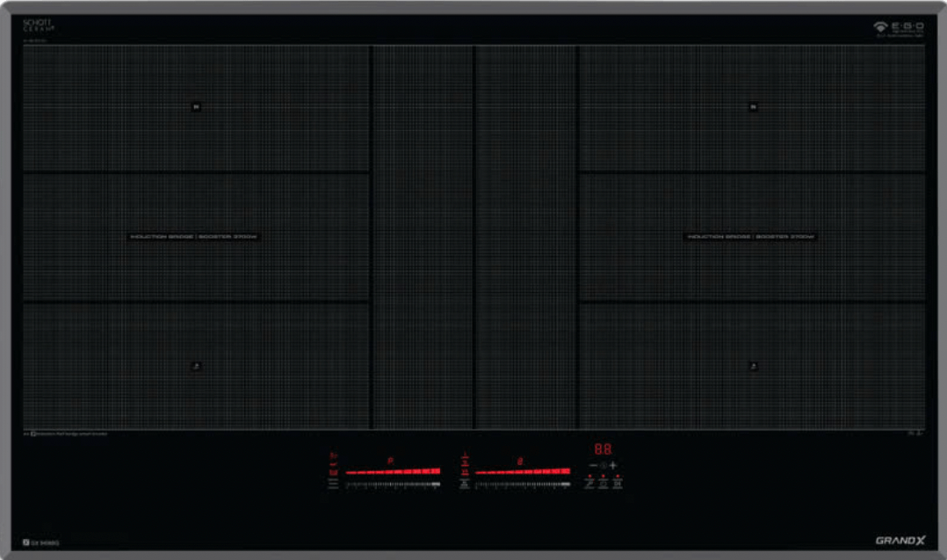This screenshot has width=947, height=560.
Task: Tap the right zone white scale strip
Action: click(523, 484)
